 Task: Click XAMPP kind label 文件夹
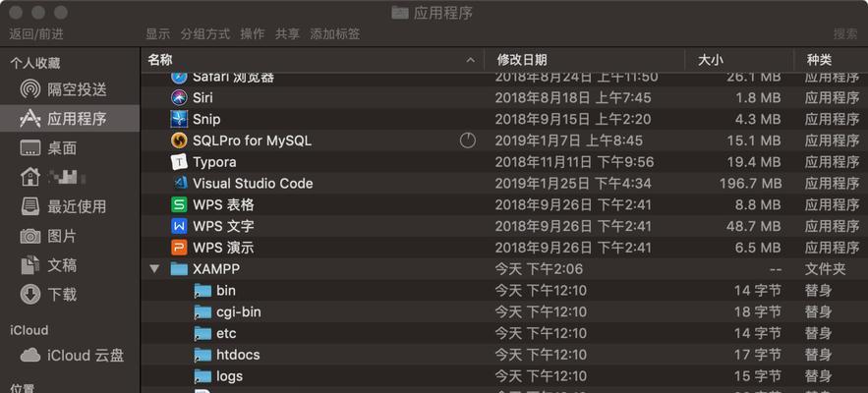coord(826,269)
